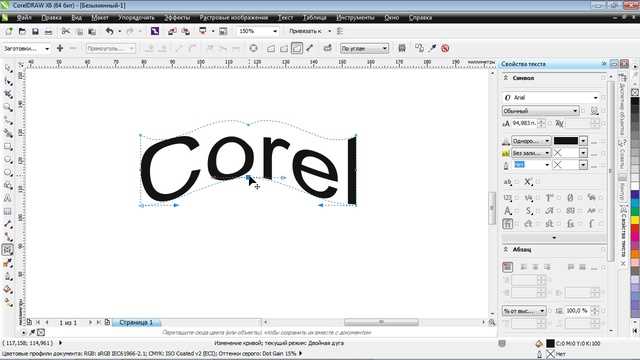Select the Freehand drawing tool
This screenshot has height=360, width=640.
8,120
